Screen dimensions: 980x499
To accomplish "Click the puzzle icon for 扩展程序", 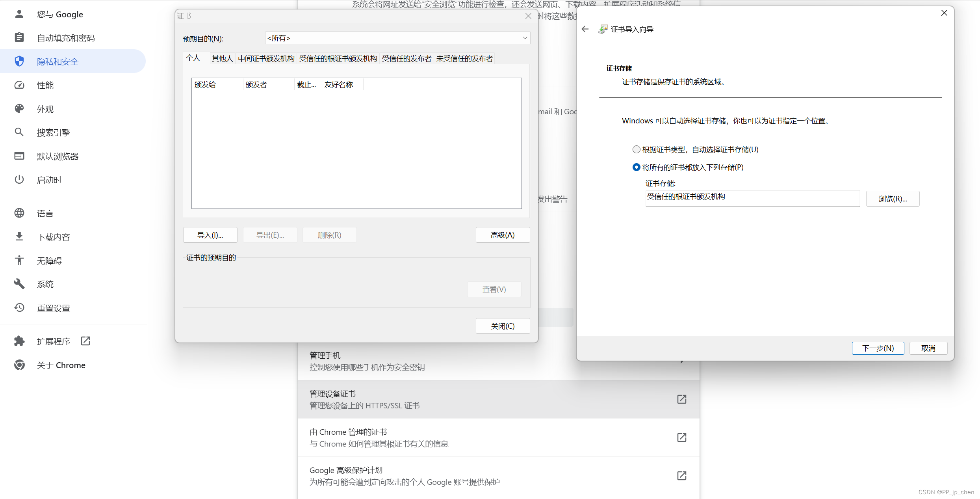I will click(x=19, y=341).
